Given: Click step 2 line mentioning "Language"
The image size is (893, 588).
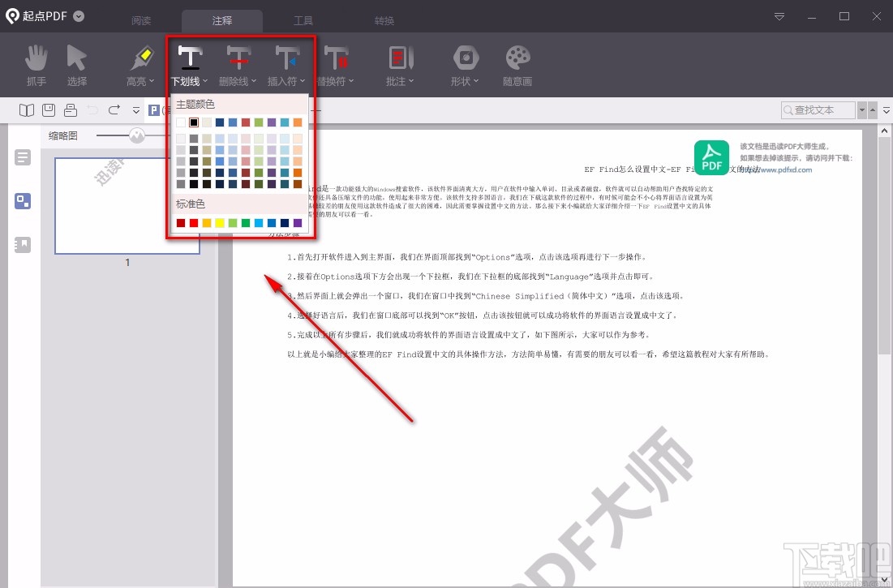Looking at the screenshot, I should click(470, 277).
